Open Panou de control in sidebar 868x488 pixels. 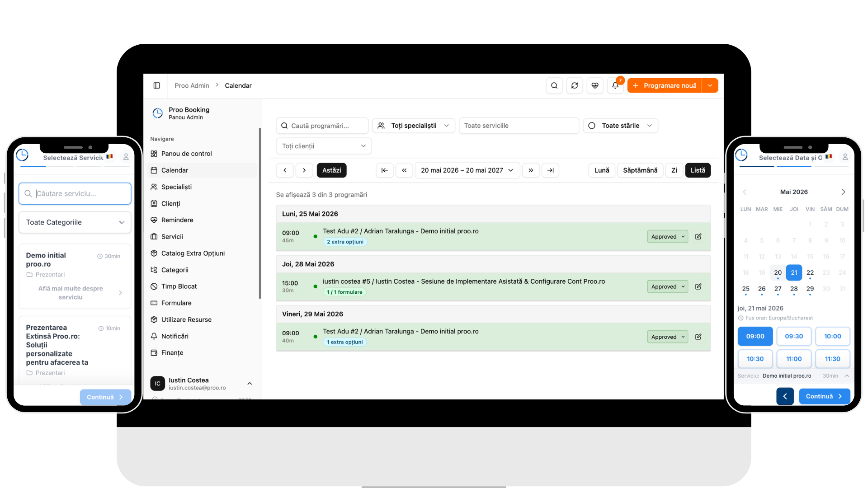187,154
